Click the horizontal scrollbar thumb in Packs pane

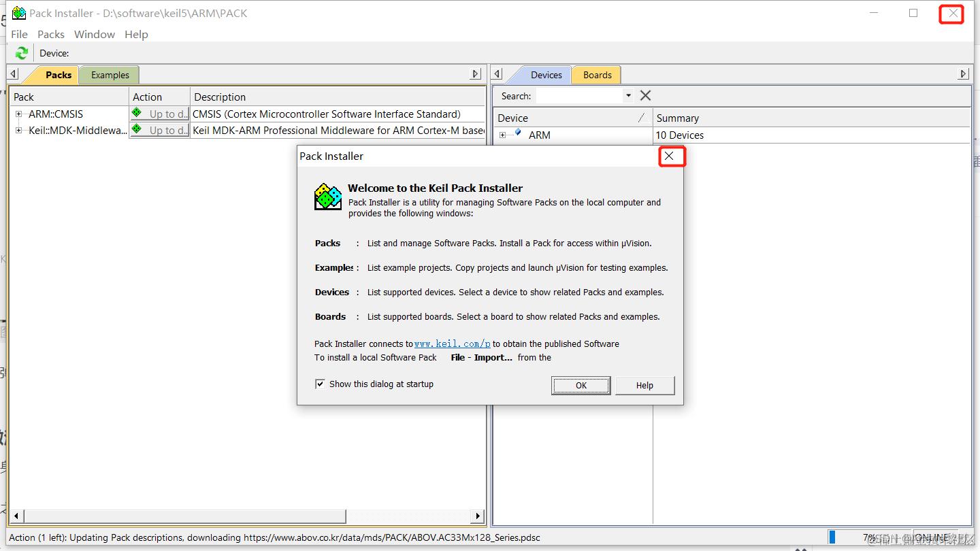pos(184,516)
